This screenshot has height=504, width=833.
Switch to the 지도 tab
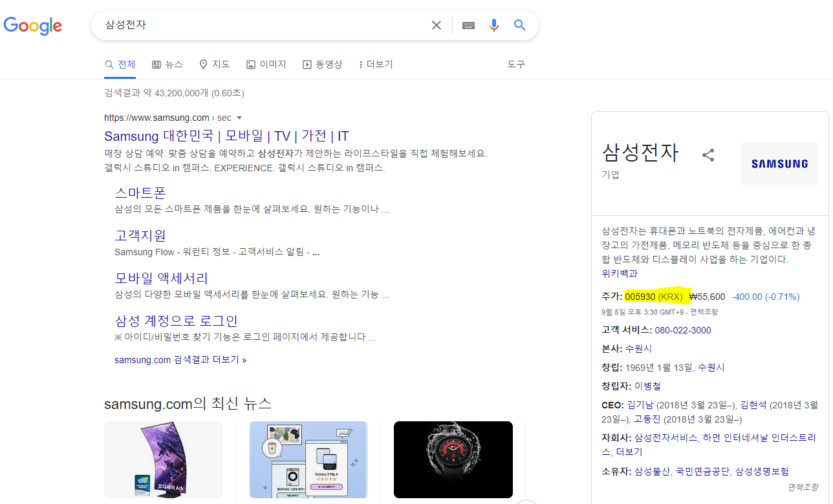tap(215, 65)
